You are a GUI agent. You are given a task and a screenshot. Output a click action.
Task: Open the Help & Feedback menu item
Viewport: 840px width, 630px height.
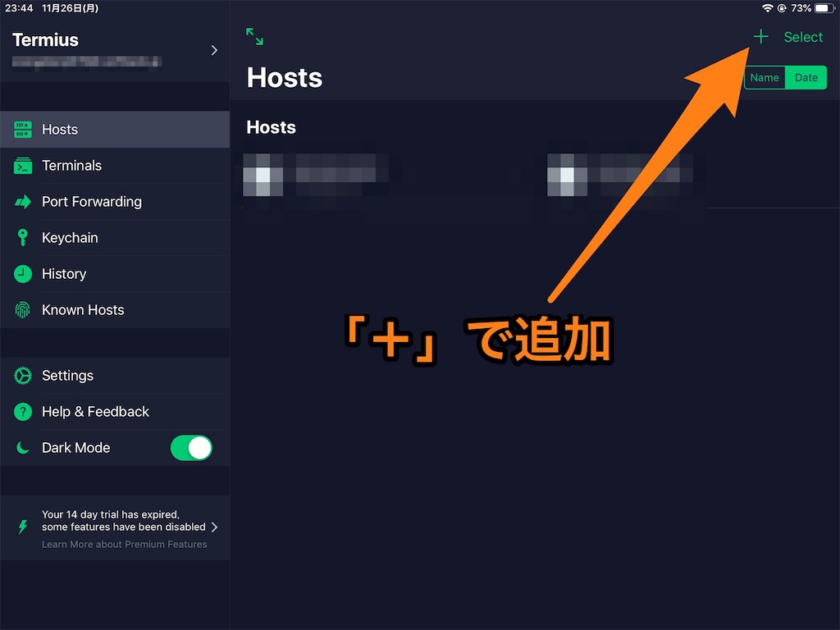tap(115, 412)
